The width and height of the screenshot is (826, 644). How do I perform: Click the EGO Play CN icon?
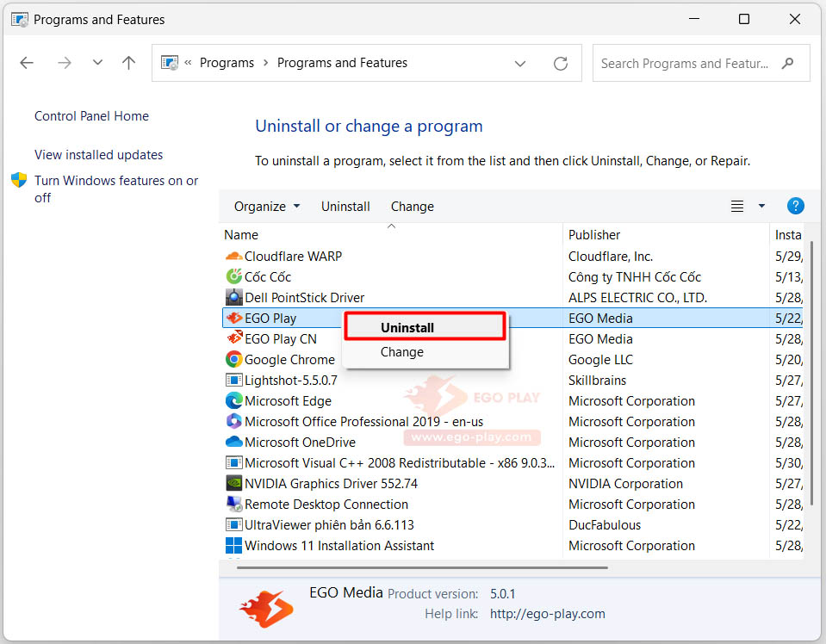pyautogui.click(x=233, y=338)
